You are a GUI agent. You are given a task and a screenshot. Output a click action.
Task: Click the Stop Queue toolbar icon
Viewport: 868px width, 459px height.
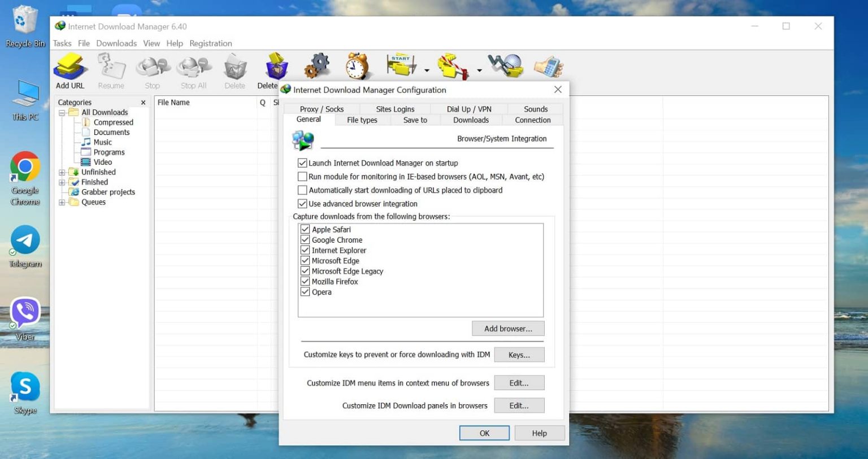point(453,67)
